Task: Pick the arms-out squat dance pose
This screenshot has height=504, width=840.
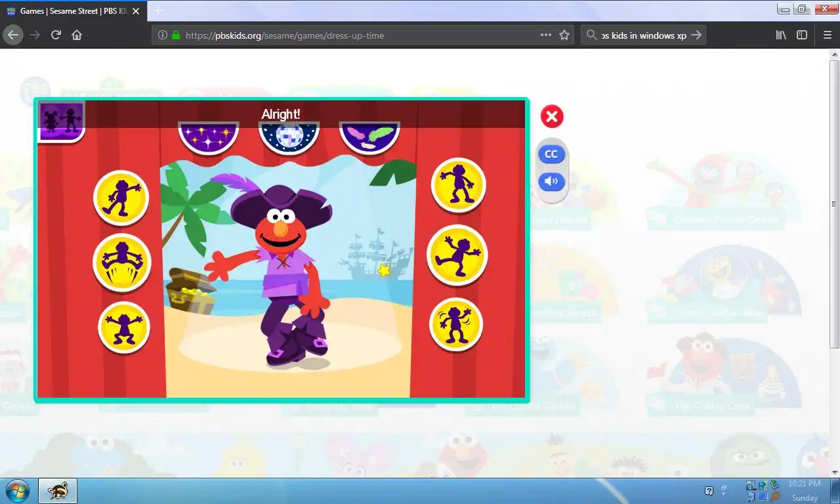Action: 124,327
